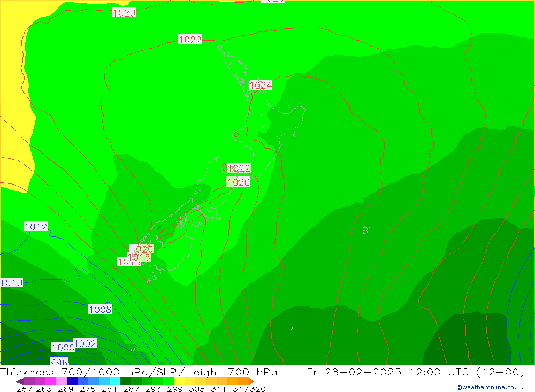Image resolution: width=535 pixels, height=392 pixels.
Task: Click the 1022 label north of New Zealand
Action: pos(190,40)
